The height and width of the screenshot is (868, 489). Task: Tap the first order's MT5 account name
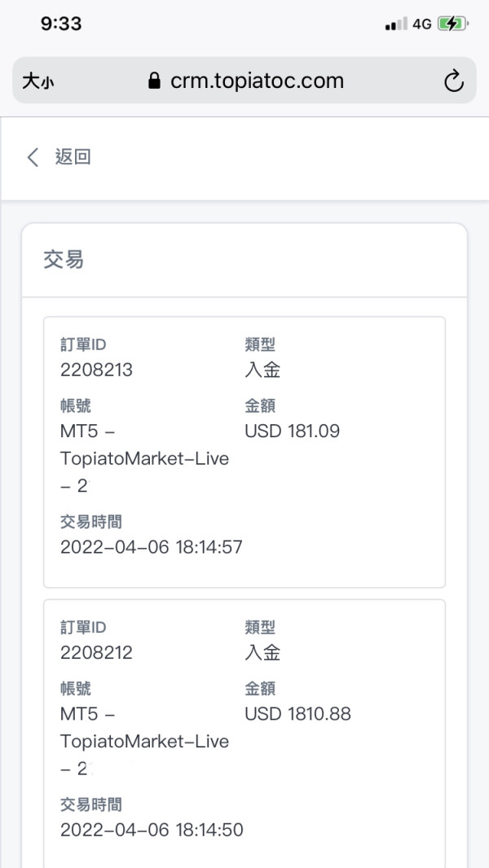[x=144, y=458]
